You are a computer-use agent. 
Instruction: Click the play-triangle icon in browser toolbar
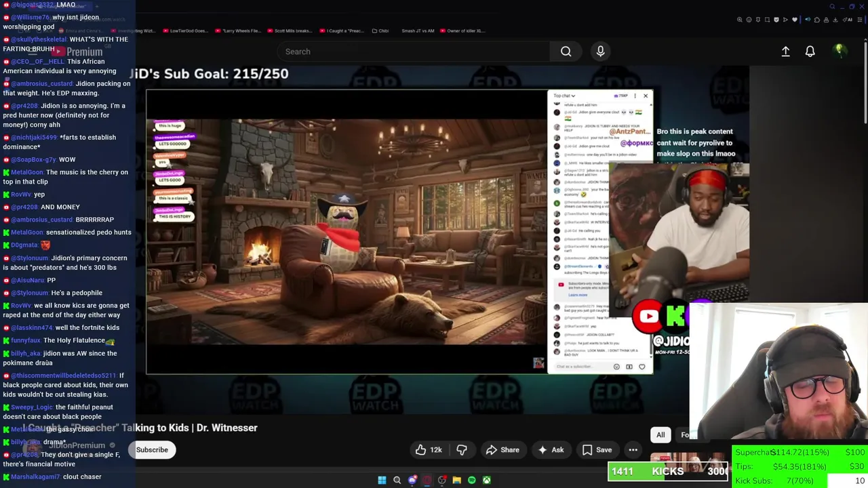785,20
